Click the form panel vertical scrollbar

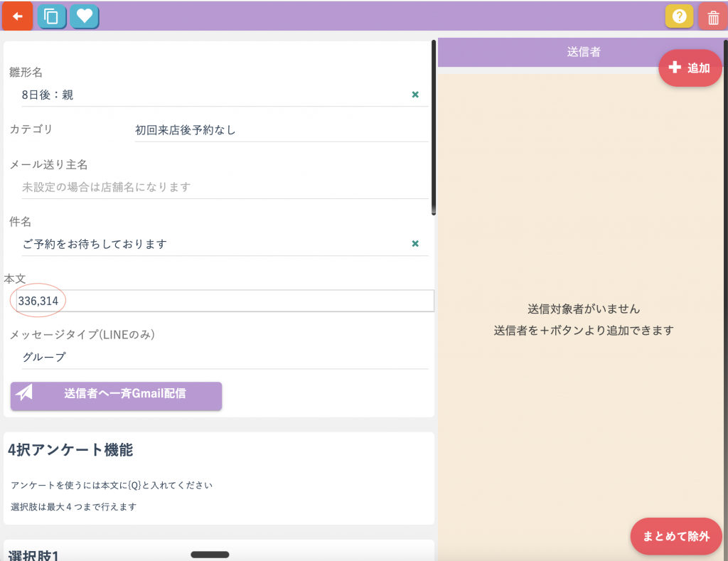[434, 128]
